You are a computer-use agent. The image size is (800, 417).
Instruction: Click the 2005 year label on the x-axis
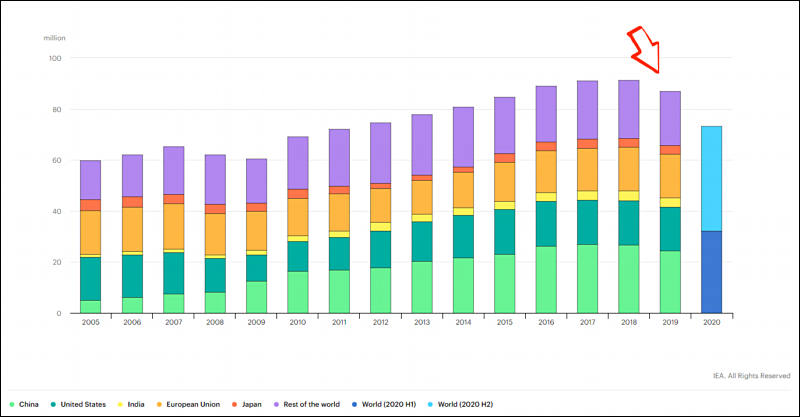91,323
